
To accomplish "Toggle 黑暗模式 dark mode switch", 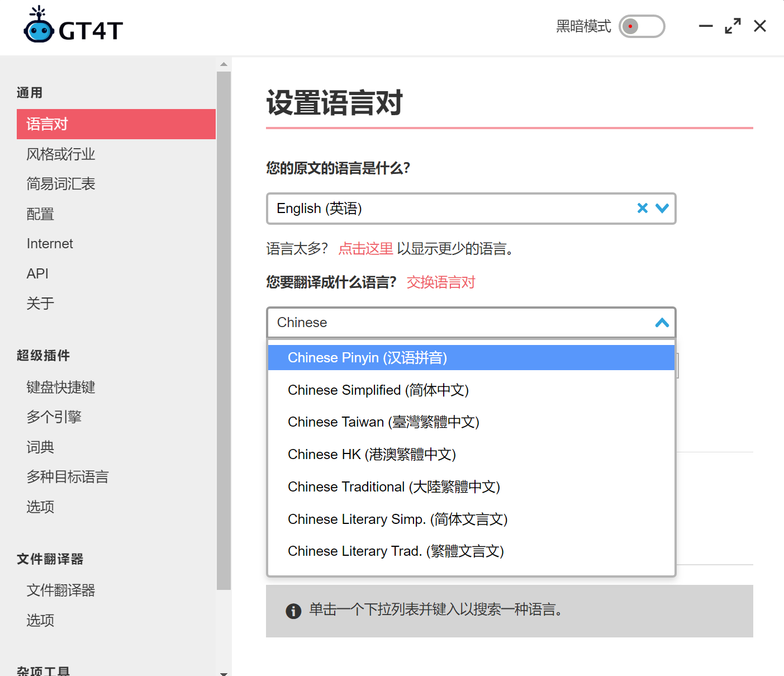I will (x=641, y=26).
